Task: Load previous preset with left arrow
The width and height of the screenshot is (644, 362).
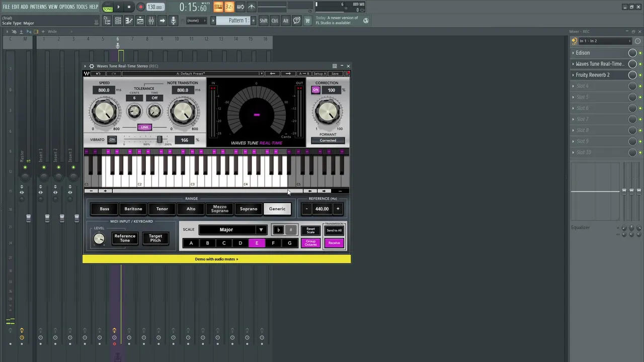Action: [x=273, y=73]
